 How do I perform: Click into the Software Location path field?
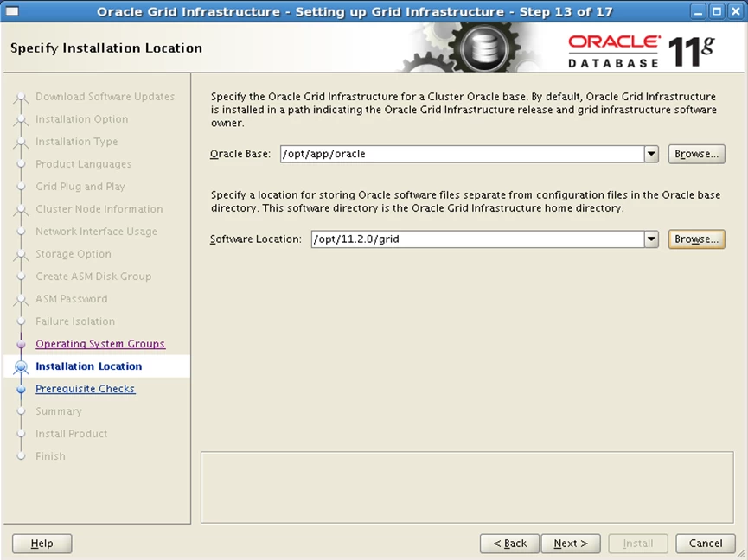coord(477,239)
